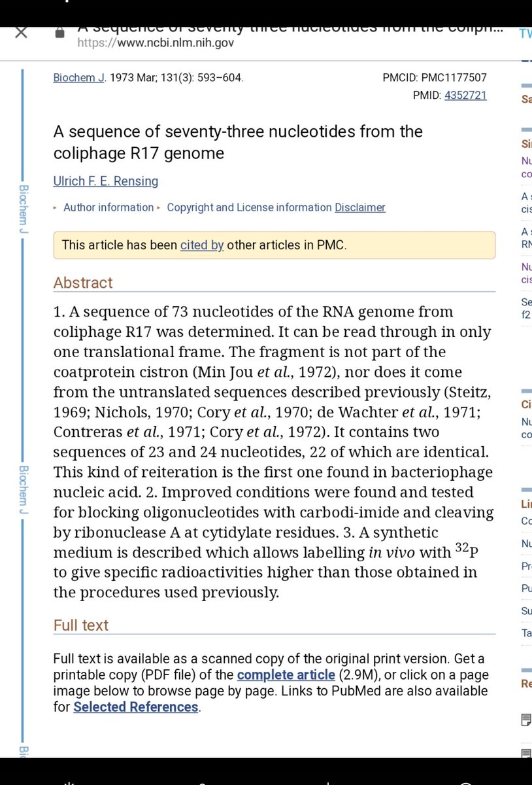Click the Abstract section heading

(x=83, y=283)
